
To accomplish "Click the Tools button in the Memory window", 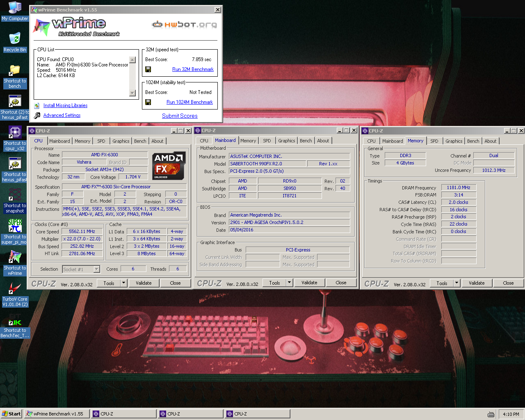I will pos(442,283).
